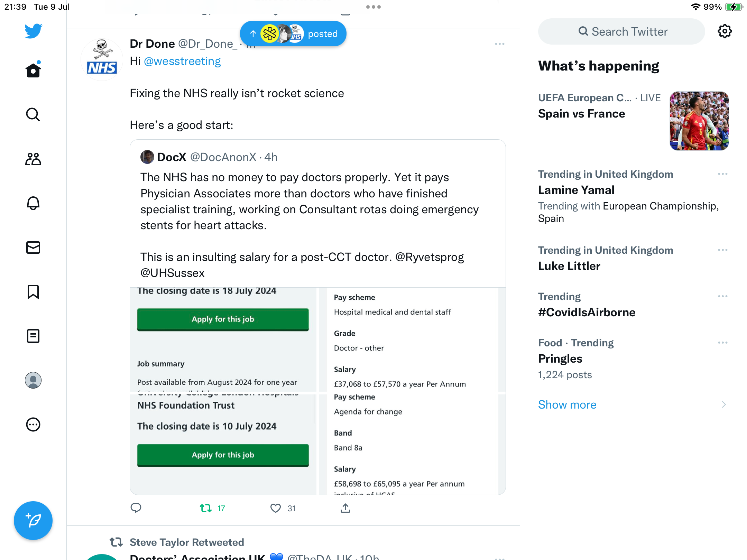The image size is (747, 560).
Task: Open the Explore search icon in sidebar
Action: click(x=33, y=115)
